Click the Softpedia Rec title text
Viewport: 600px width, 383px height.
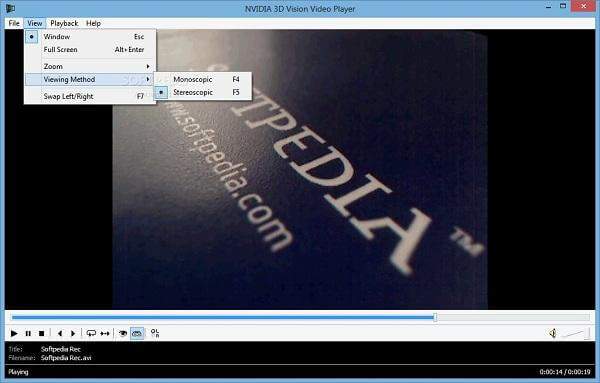tap(61, 349)
